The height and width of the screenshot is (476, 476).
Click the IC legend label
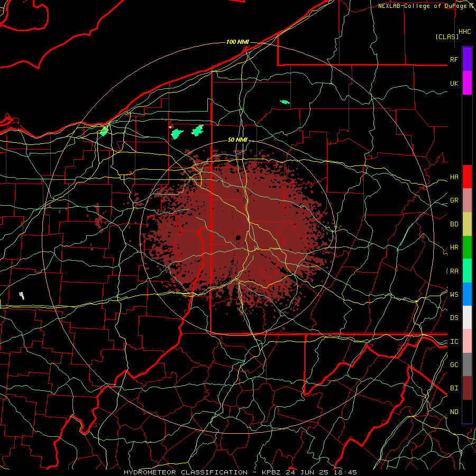point(454,342)
